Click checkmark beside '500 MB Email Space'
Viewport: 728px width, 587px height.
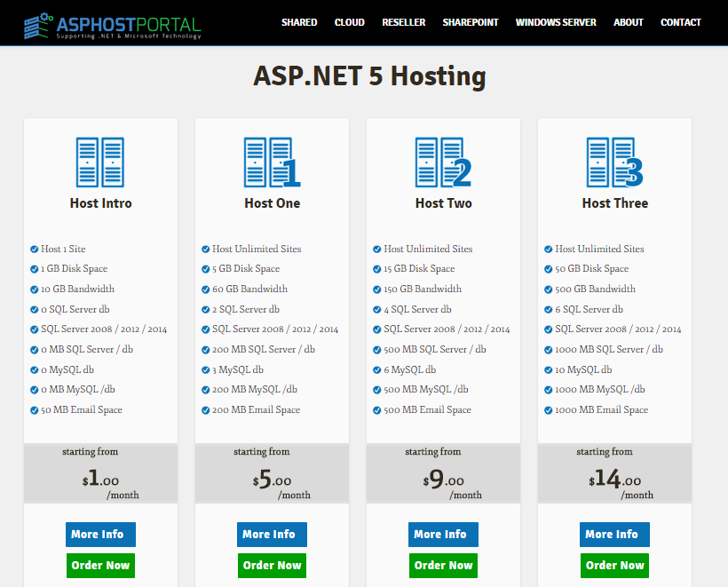376,410
